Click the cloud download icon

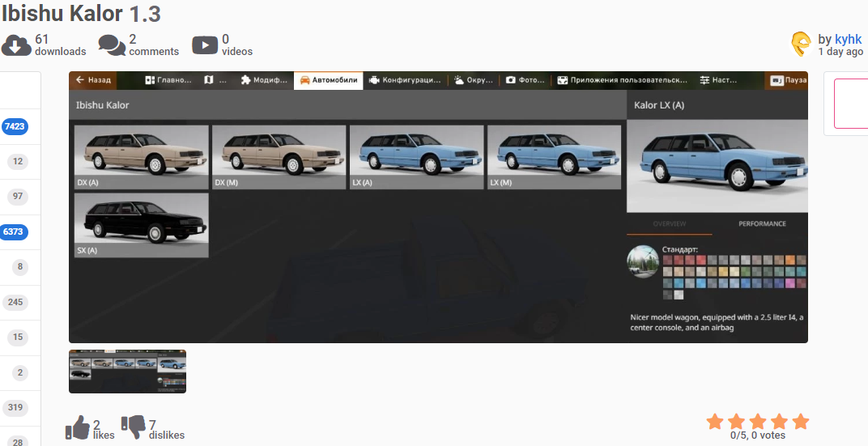pos(16,45)
